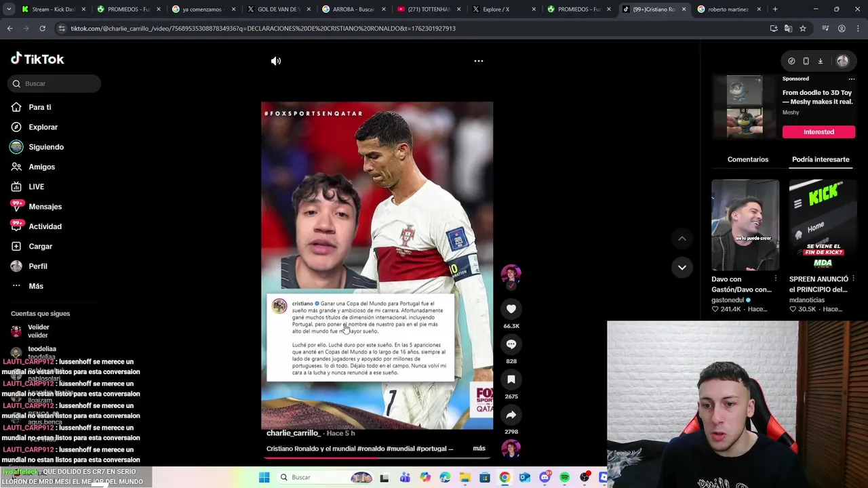This screenshot has width=868, height=488.
Task: Open options for Davo con Gastón card
Action: tap(776, 279)
